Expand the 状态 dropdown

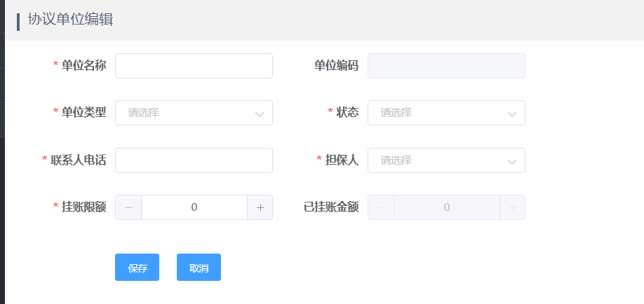[x=446, y=113]
